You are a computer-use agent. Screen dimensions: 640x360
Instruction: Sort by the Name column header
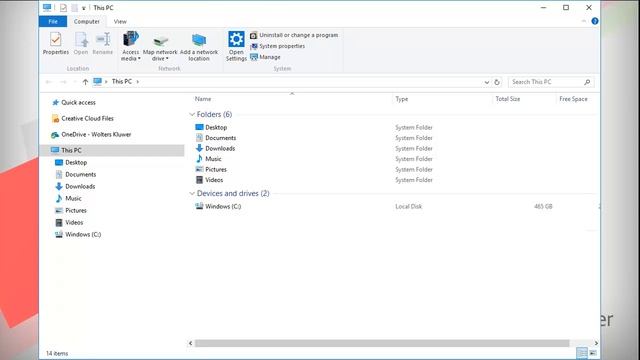203,99
